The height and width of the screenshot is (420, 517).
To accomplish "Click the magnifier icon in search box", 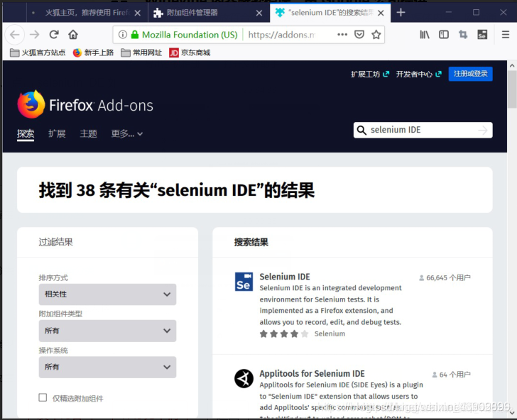I will tap(361, 130).
